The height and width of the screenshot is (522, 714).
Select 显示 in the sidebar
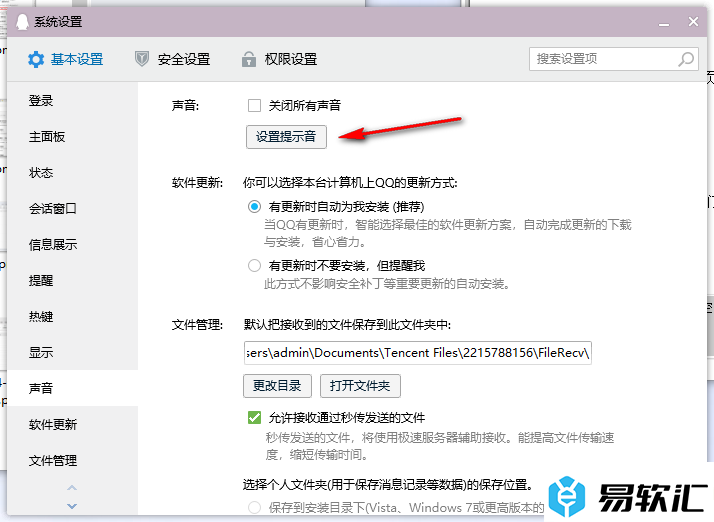tap(72, 353)
